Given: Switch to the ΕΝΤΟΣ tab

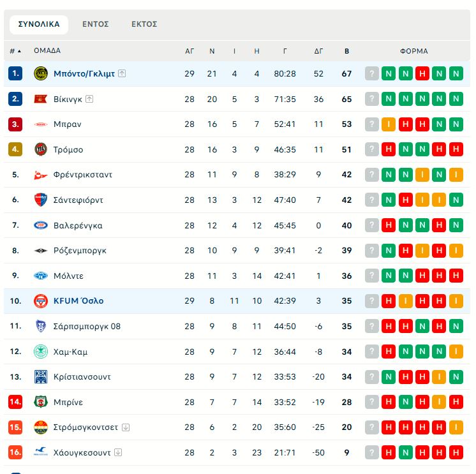Looking at the screenshot, I should [x=96, y=24].
